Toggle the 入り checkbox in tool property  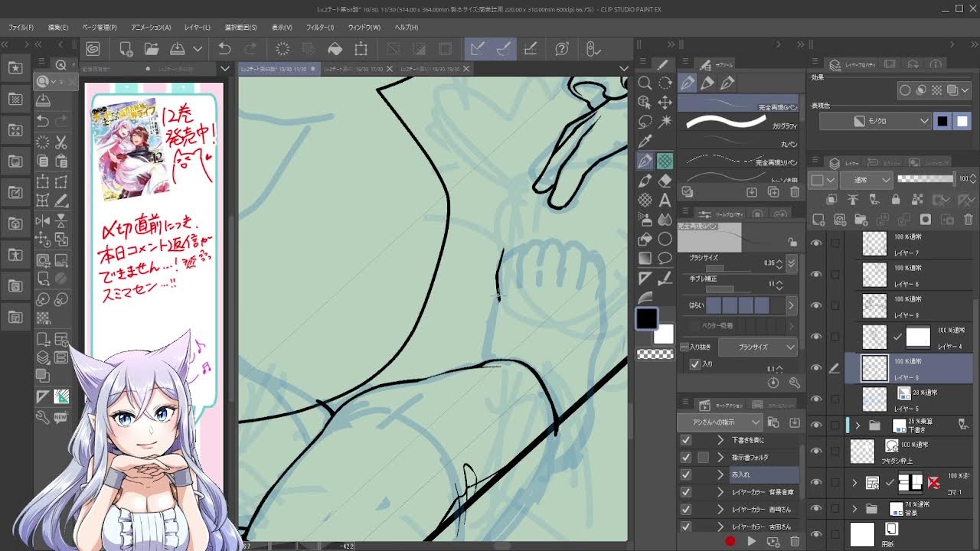click(x=695, y=364)
